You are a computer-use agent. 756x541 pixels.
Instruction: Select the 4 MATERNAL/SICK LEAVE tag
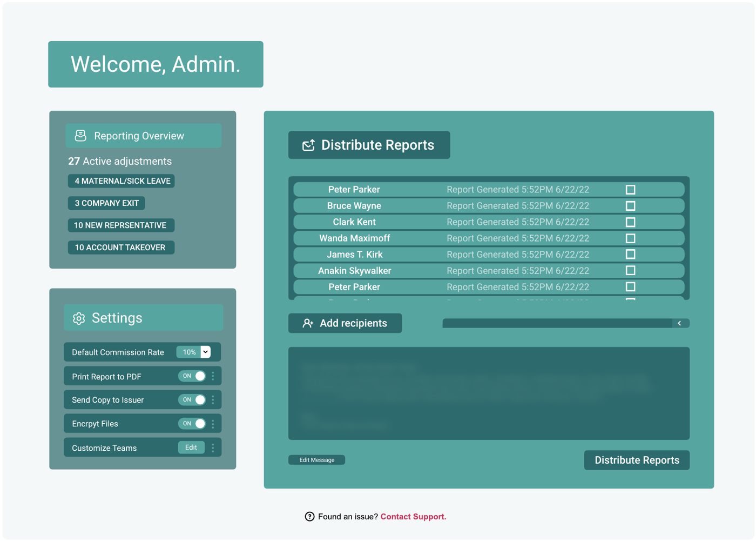(121, 181)
